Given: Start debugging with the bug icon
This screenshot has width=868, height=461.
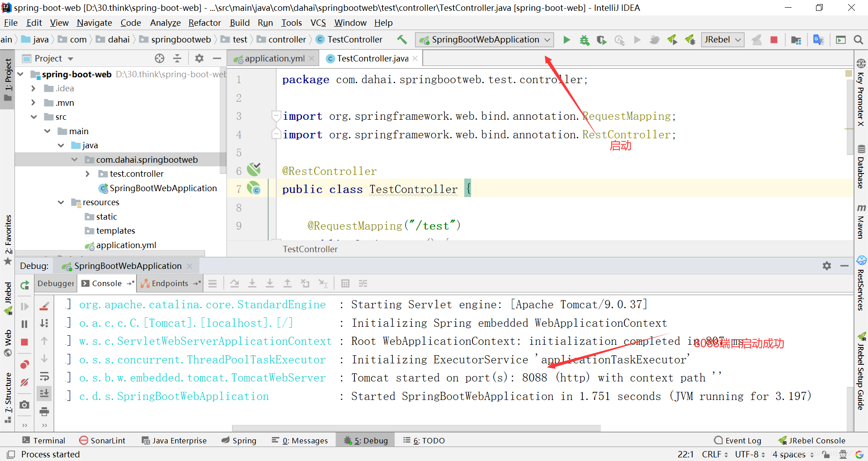Looking at the screenshot, I should click(x=584, y=40).
